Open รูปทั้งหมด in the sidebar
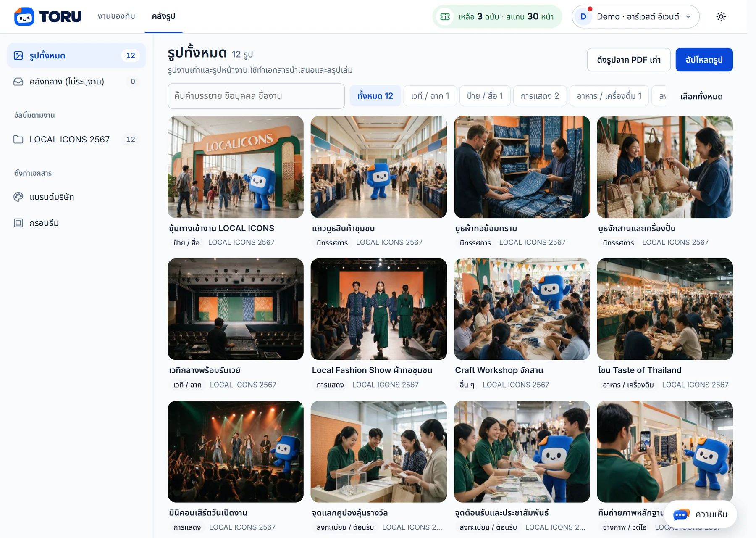 point(76,55)
